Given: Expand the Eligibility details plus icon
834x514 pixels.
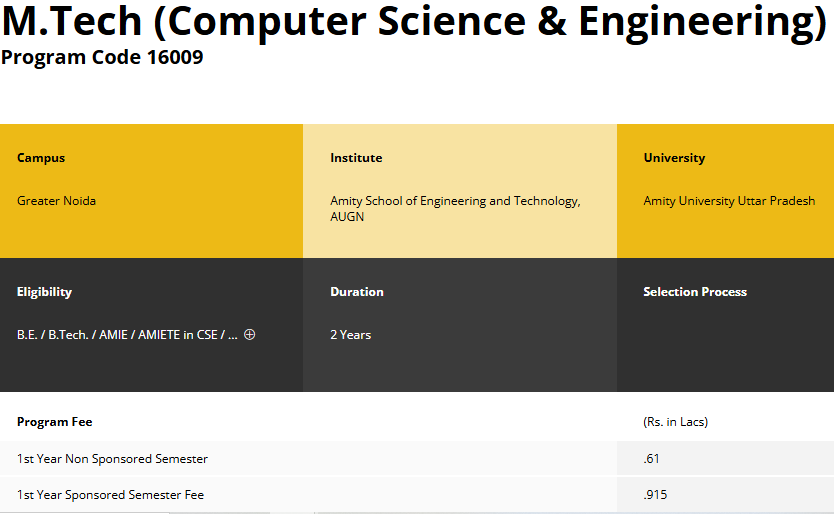Looking at the screenshot, I should (x=249, y=335).
